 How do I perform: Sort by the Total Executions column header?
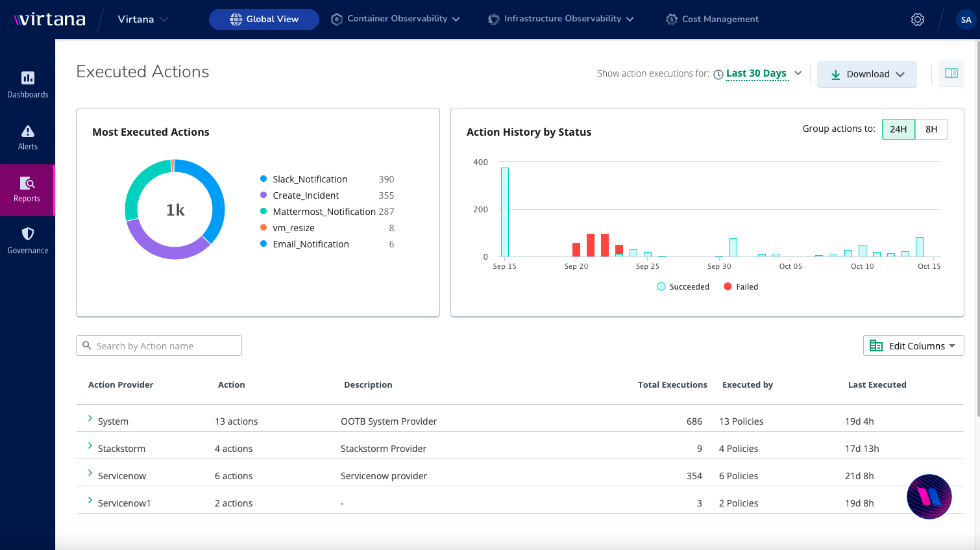point(672,384)
